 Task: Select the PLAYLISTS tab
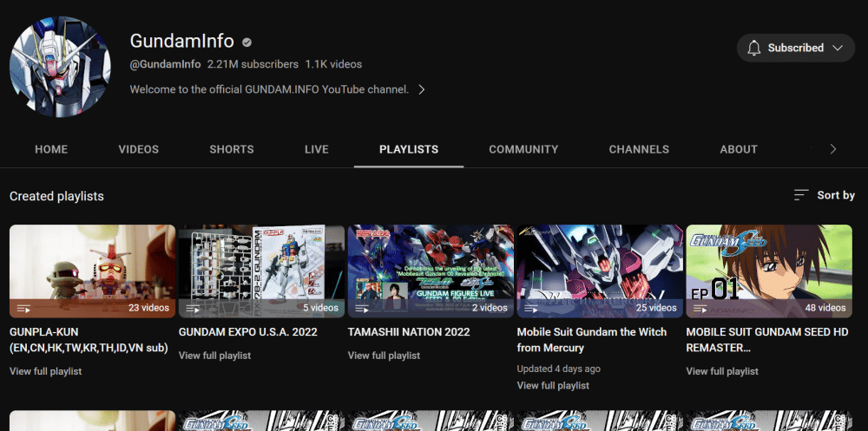pyautogui.click(x=409, y=149)
